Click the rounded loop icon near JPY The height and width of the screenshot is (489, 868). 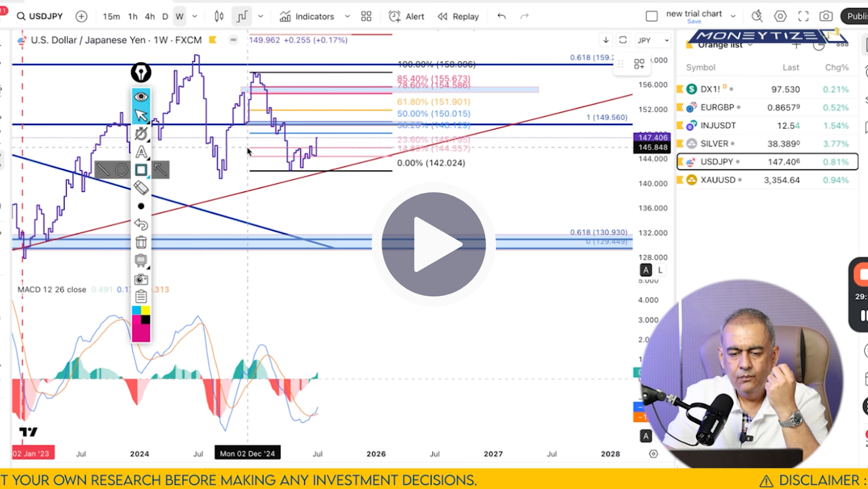point(623,40)
